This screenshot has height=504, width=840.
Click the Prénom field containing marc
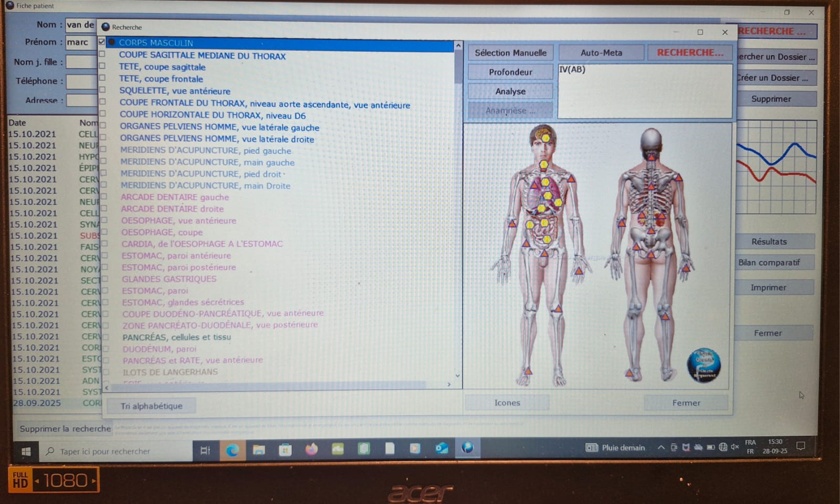[81, 43]
